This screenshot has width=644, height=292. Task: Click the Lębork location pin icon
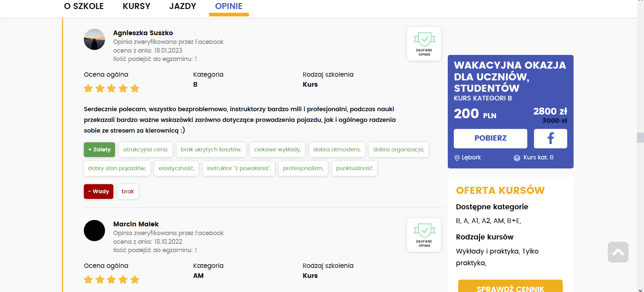point(457,158)
